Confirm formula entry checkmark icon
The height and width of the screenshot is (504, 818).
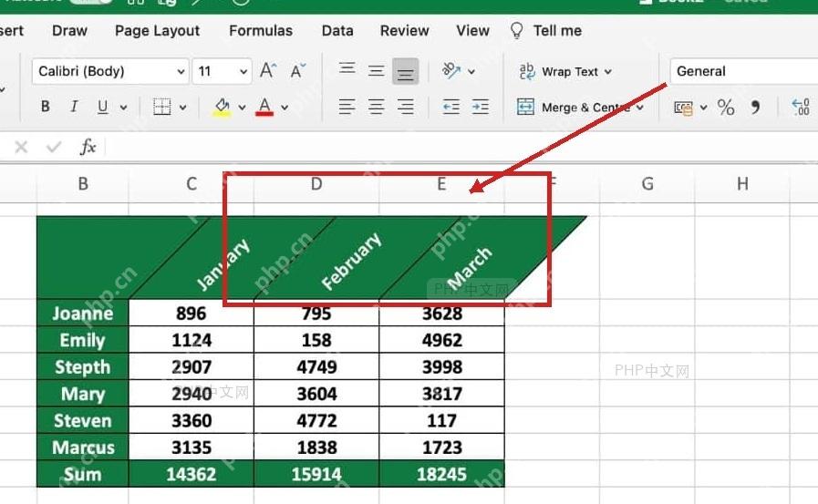[53, 147]
